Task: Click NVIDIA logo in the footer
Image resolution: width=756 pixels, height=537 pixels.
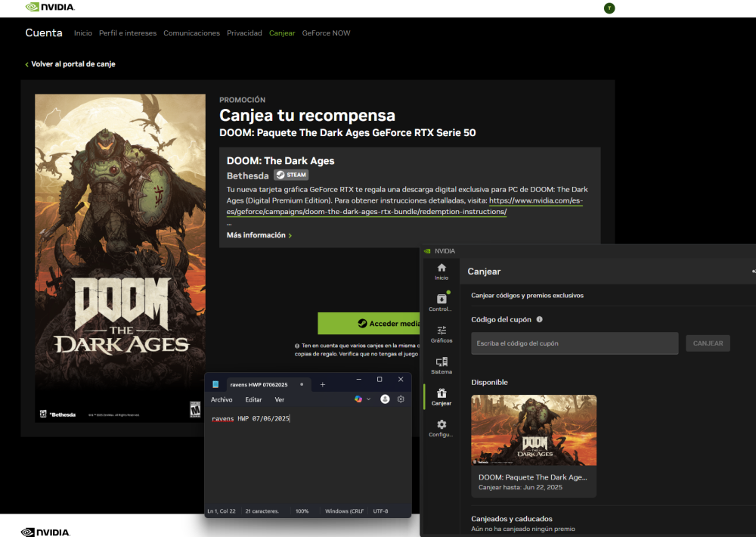Action: [46, 532]
